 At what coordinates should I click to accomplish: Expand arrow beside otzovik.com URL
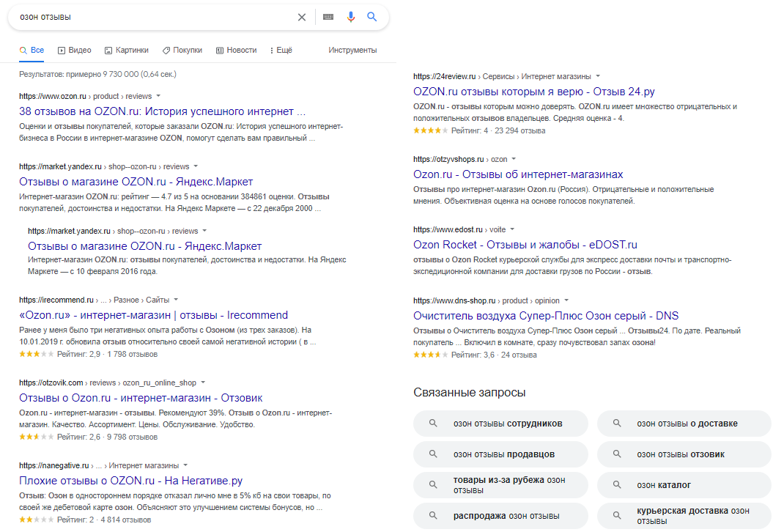(x=203, y=383)
